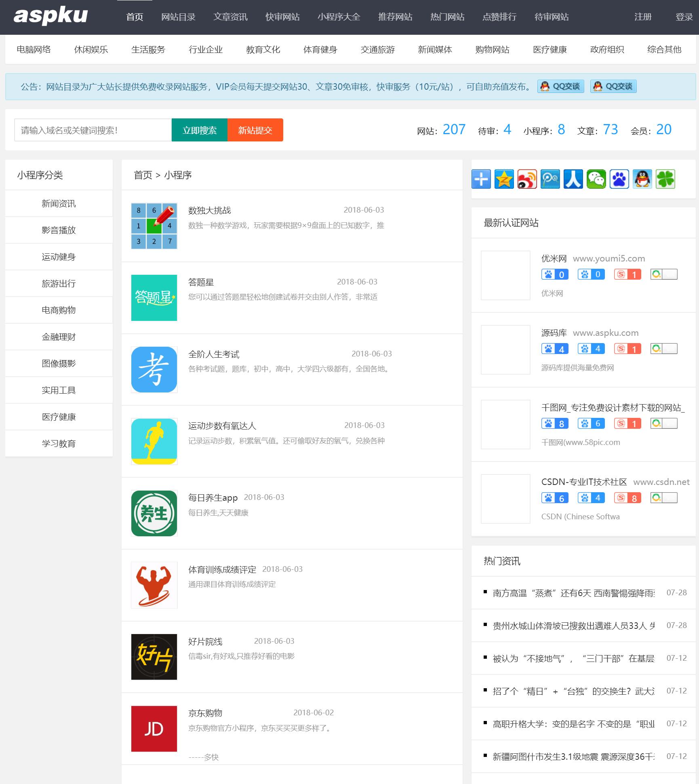Open the first QQ交谈 chat badge
Viewport: 699px width, 784px height.
click(x=560, y=86)
